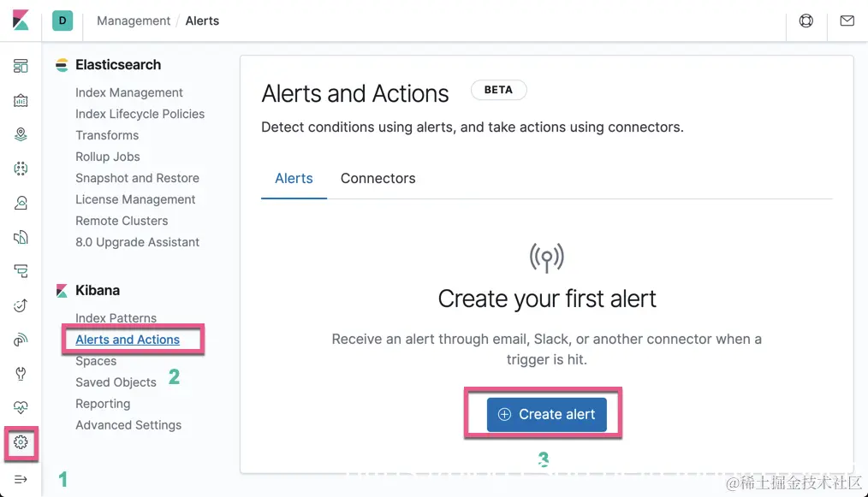Open Alerts and Actions link
The width and height of the screenshot is (868, 497).
click(128, 340)
